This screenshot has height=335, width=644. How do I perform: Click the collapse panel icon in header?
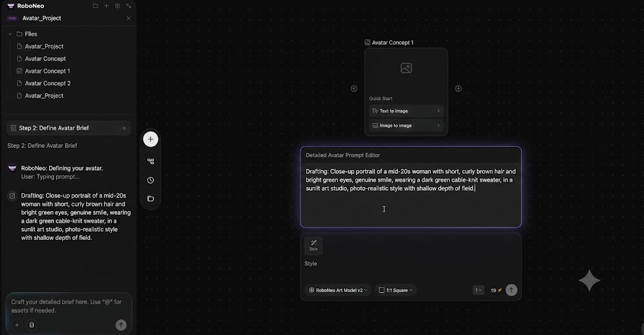coord(128,6)
